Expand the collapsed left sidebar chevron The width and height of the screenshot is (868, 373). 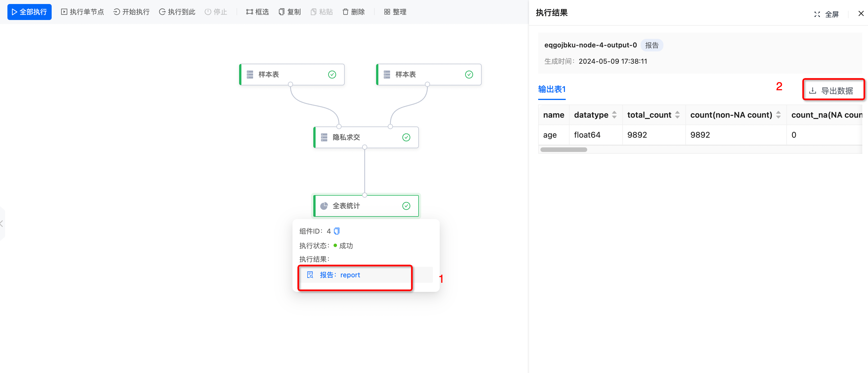2,223
